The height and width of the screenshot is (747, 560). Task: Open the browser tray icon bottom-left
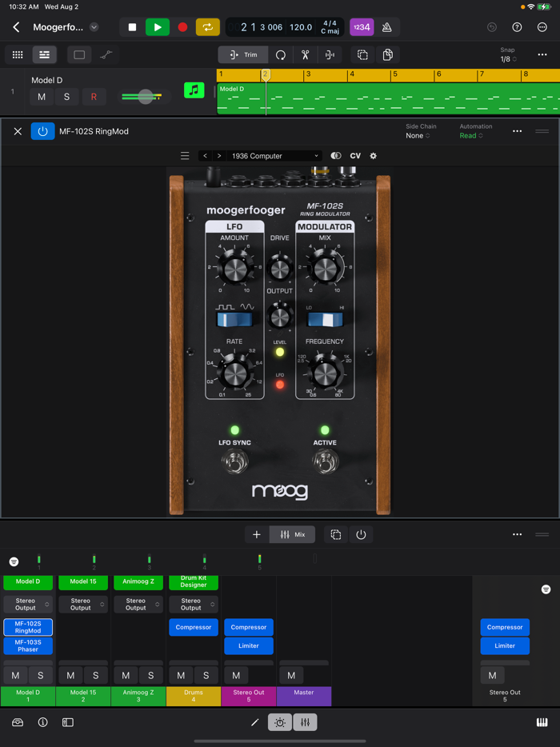pos(18,722)
